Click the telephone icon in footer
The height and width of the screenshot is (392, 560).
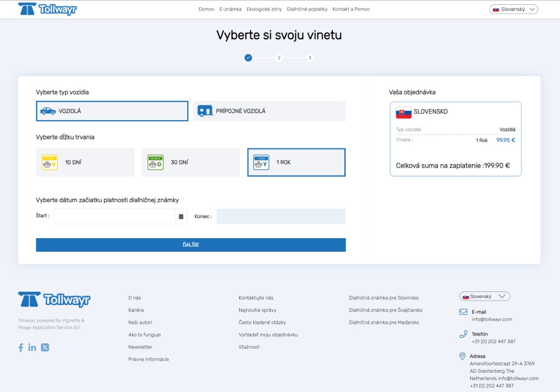463,334
